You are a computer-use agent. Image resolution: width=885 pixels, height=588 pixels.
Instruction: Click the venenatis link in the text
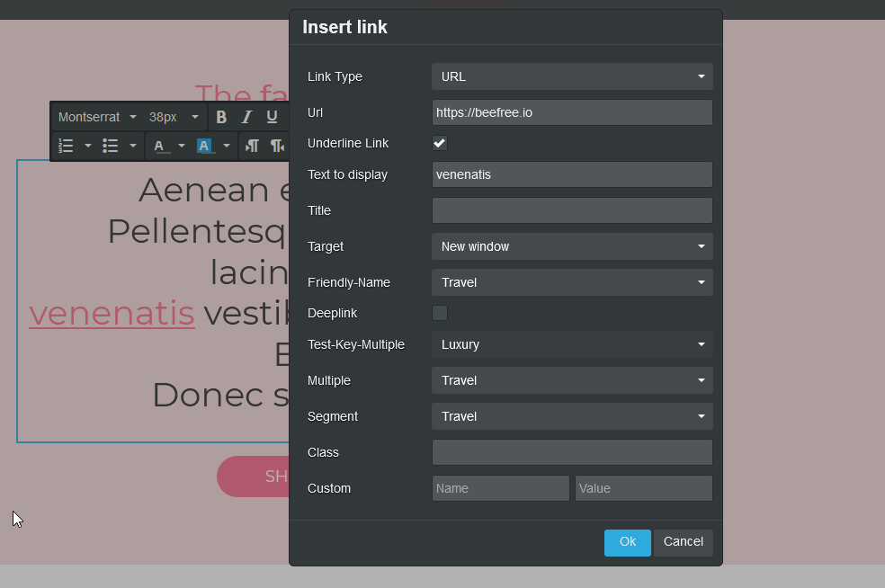click(112, 314)
